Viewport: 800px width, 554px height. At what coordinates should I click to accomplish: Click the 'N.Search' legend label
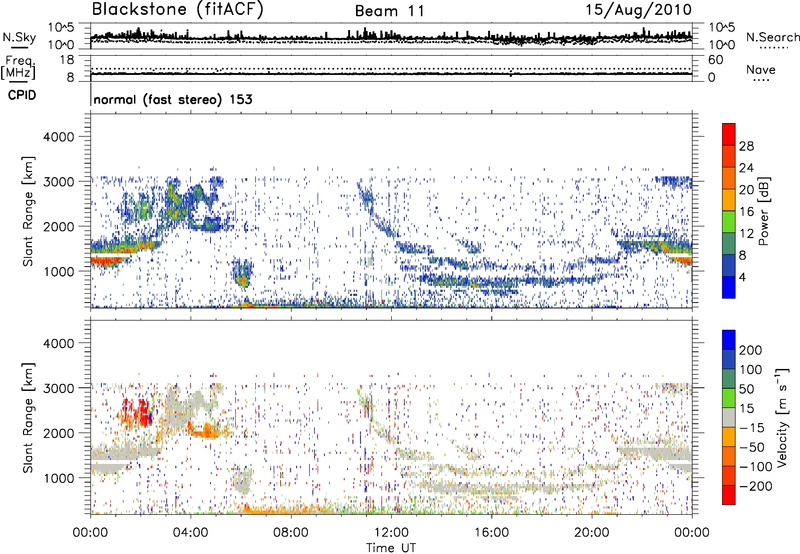point(772,37)
